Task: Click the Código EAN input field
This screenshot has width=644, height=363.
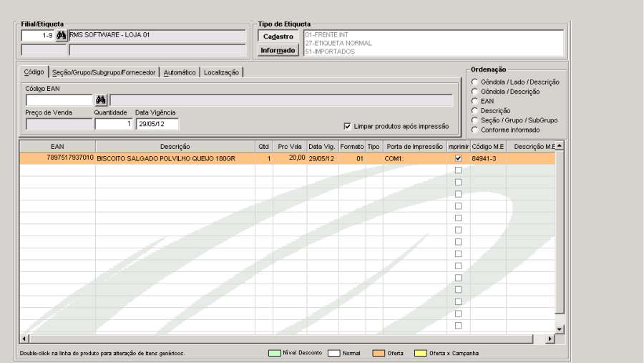Action: (x=59, y=100)
